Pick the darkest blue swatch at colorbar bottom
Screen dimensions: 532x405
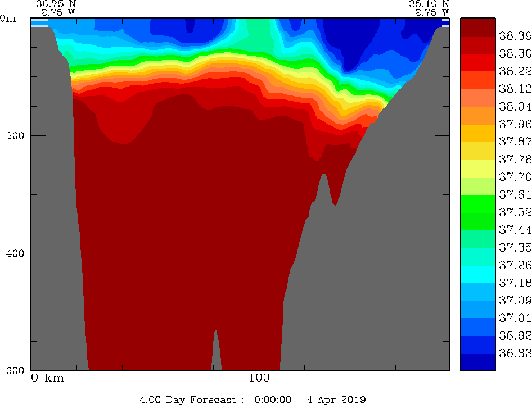(x=477, y=362)
